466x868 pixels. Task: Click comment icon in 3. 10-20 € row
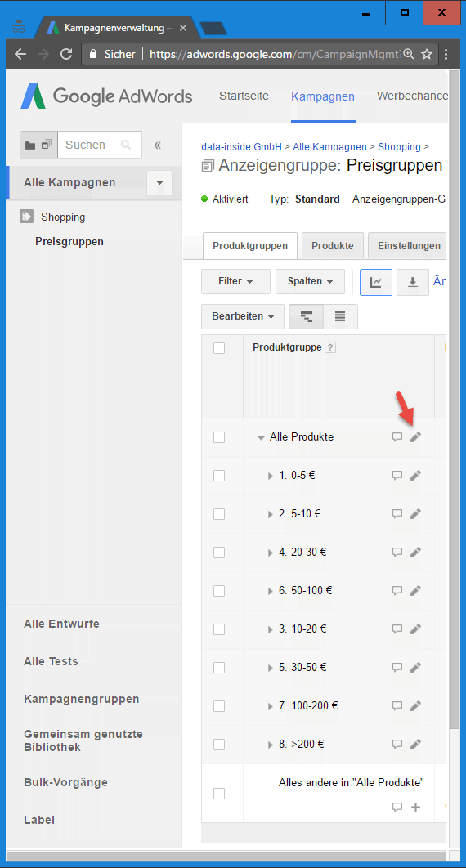397,629
